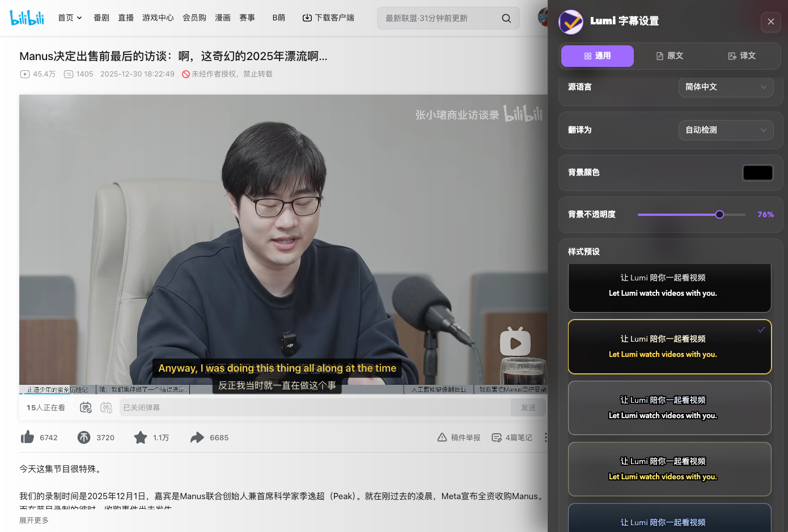Click the bilibili logo

coord(27,18)
